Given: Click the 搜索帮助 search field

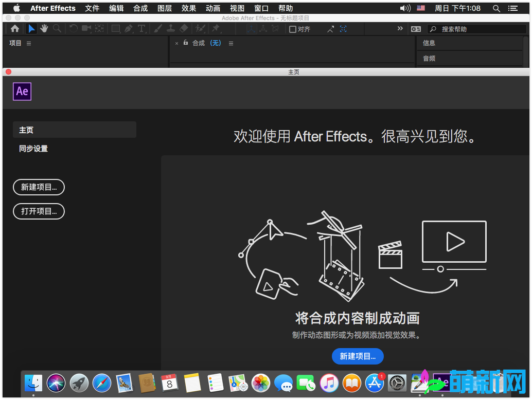Looking at the screenshot, I should click(477, 29).
